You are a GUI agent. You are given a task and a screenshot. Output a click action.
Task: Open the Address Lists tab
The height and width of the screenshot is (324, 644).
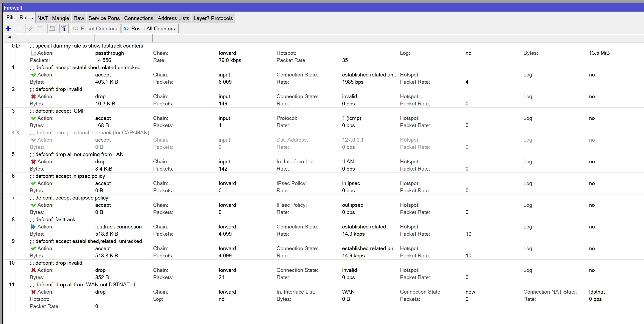[173, 18]
